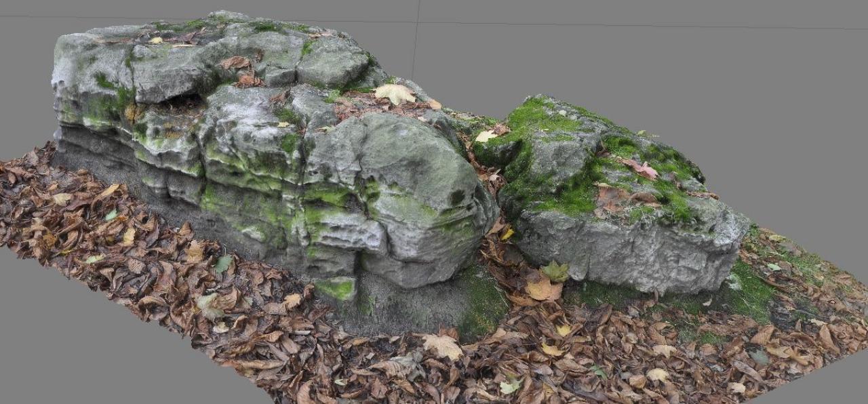This screenshot has height=404, width=868.
Task: Select the orange-tan leaf beside the green maple leaf
Action: (543, 289)
